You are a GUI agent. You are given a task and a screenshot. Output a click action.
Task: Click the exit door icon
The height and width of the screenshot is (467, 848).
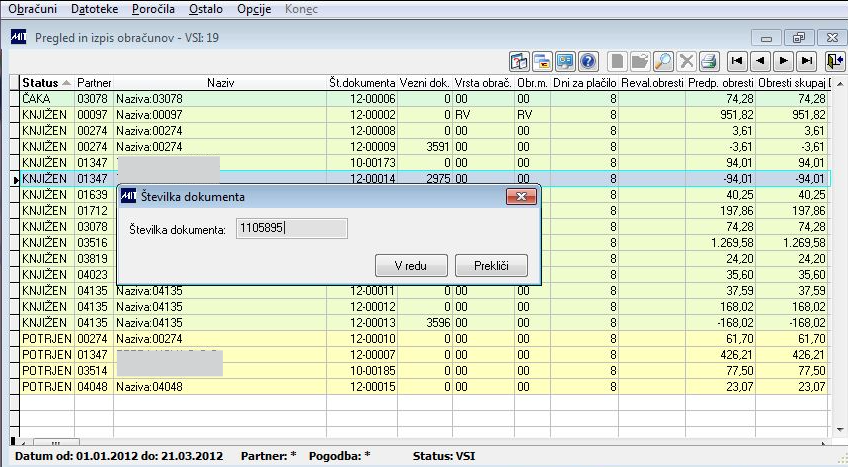[835, 60]
